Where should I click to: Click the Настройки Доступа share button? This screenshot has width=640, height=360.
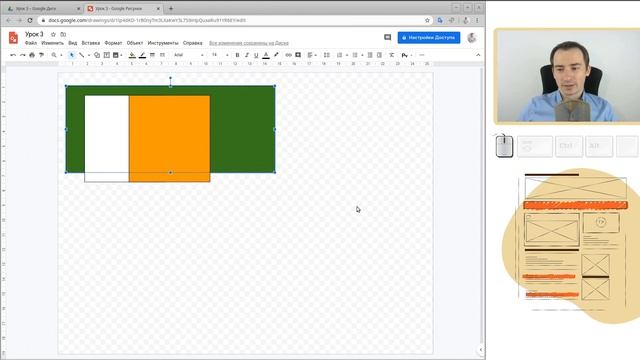click(x=429, y=38)
